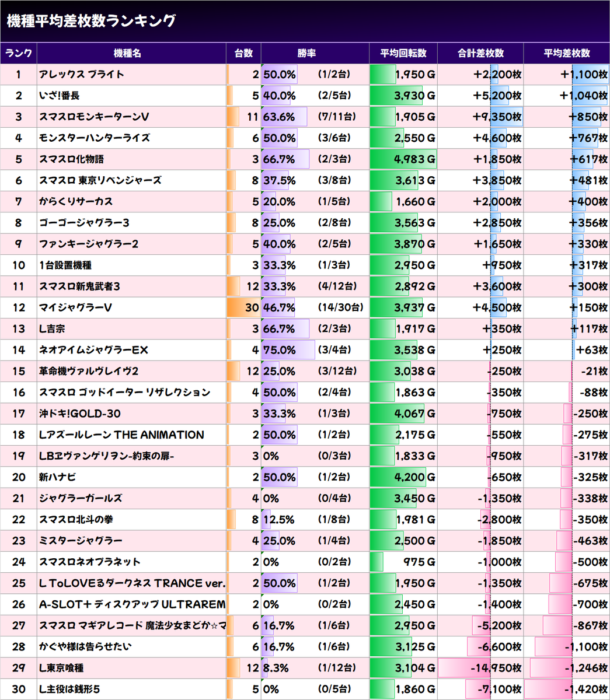The image size is (610, 700).
Task: Click average difference -1,420枚 for L主役は銭形5
Action: click(x=585, y=689)
